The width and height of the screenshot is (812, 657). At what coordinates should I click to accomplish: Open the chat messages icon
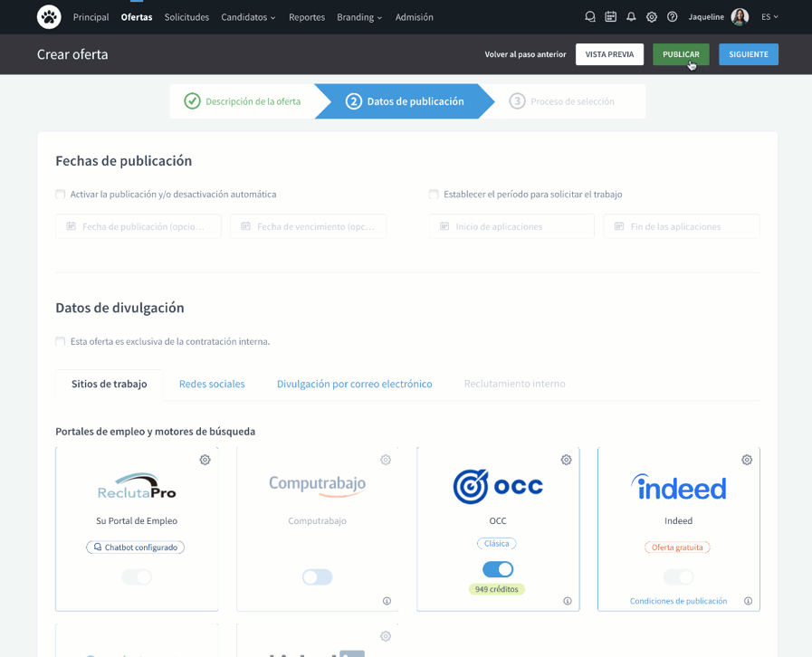pos(590,17)
